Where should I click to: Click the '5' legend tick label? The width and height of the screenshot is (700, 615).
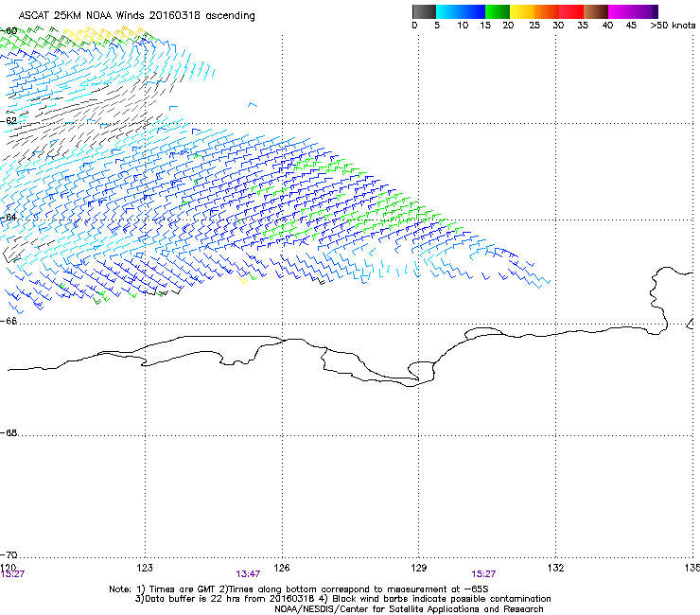click(x=437, y=26)
